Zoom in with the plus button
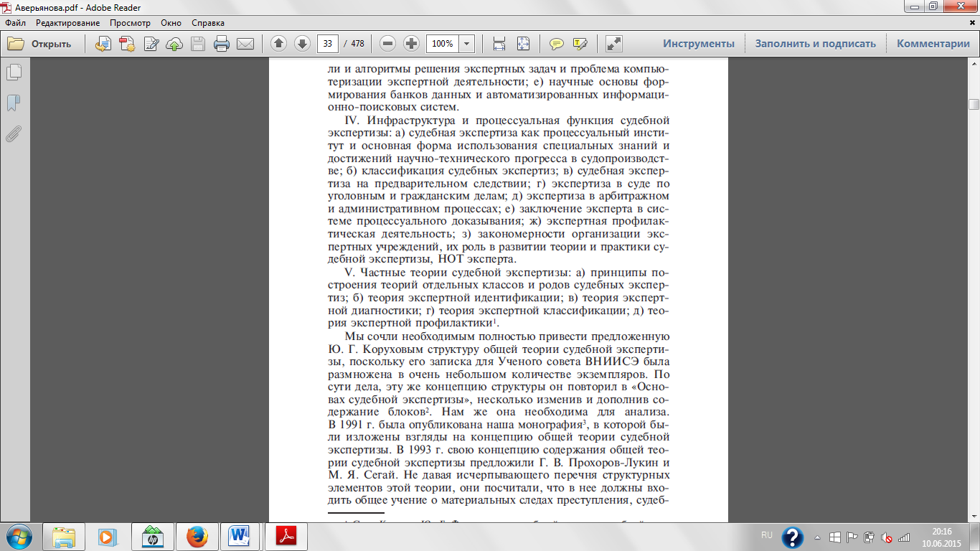980x551 pixels. coord(411,44)
